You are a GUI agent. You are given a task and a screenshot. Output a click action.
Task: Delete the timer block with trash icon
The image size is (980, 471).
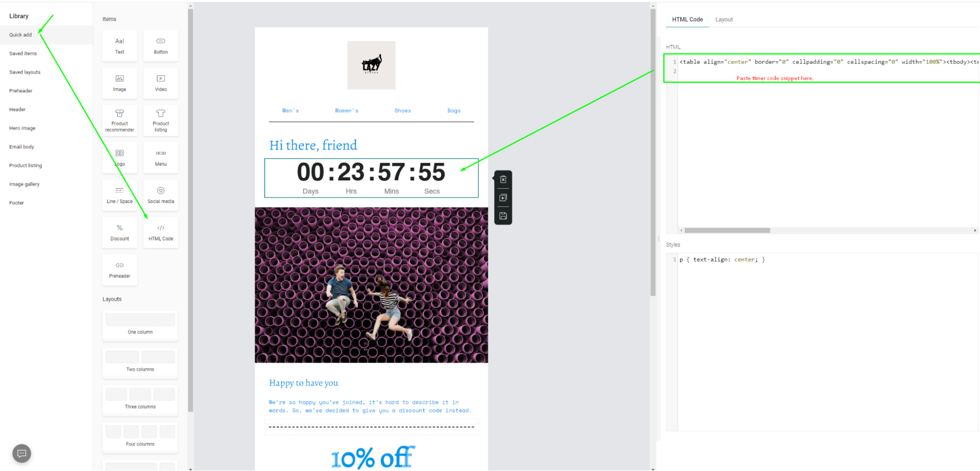coord(503,179)
